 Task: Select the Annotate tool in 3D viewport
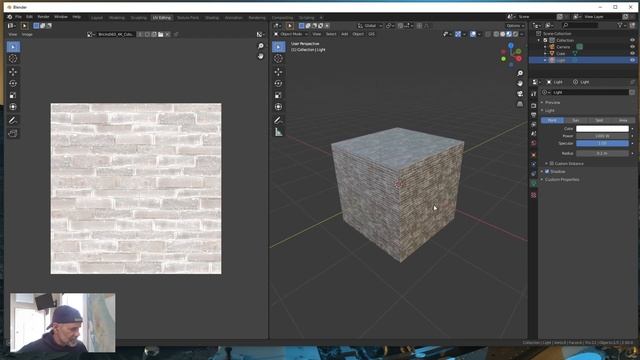(278, 120)
